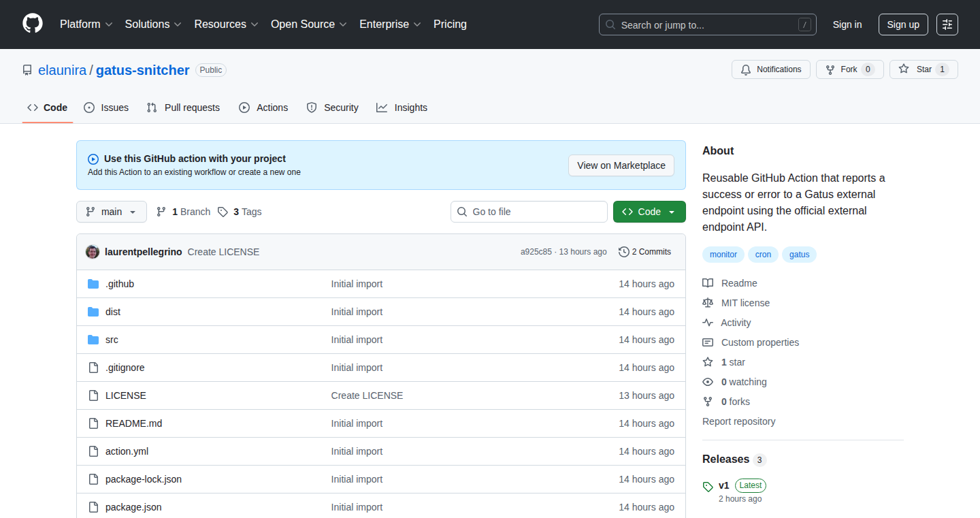The image size is (980, 518).
Task: Click the history clock icon by 2 Commits
Action: (624, 252)
